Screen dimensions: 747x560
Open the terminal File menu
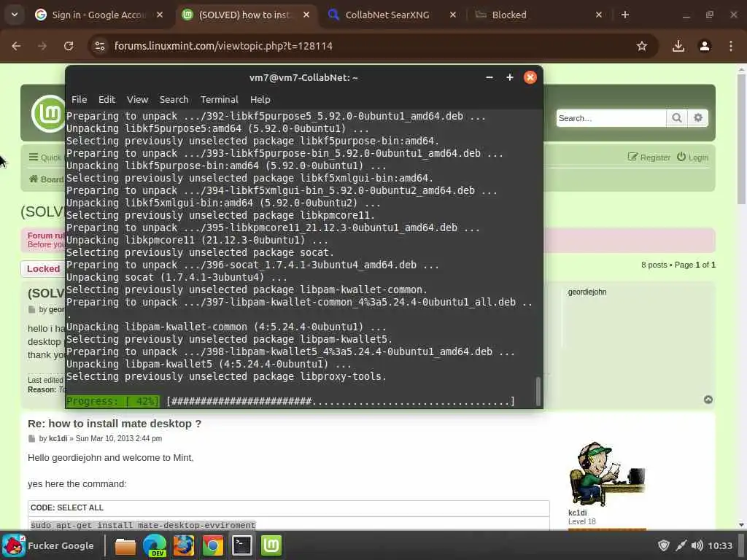[79, 99]
